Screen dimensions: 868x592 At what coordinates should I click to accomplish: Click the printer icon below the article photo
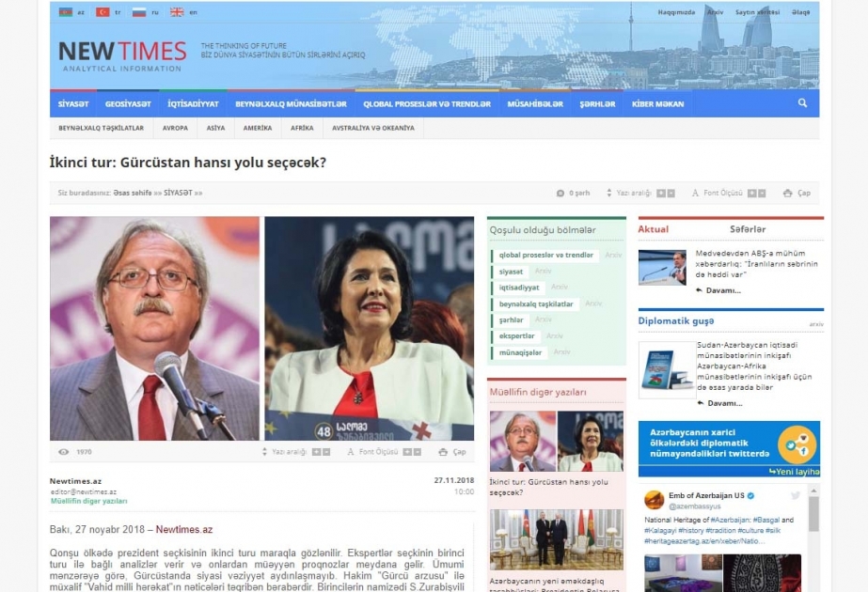(443, 452)
